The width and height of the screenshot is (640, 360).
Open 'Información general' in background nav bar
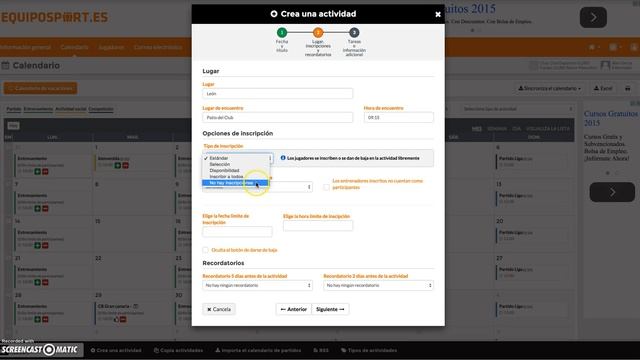click(x=25, y=47)
